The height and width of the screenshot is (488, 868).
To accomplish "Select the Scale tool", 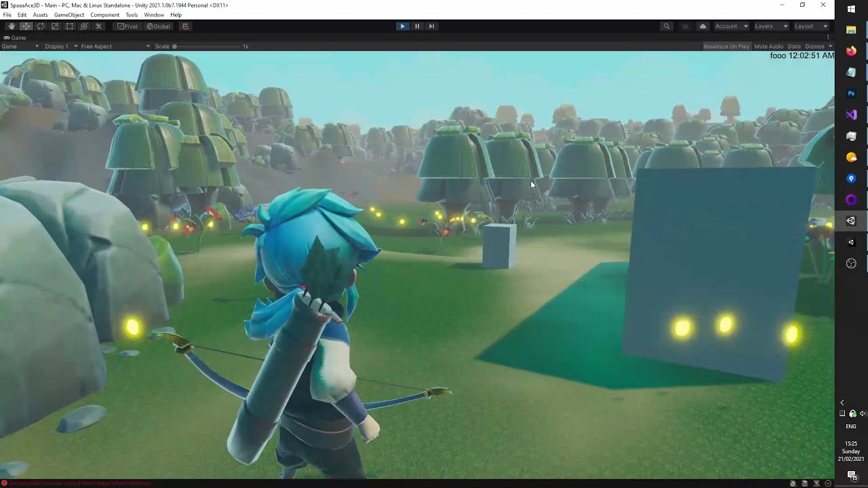I will click(x=55, y=26).
